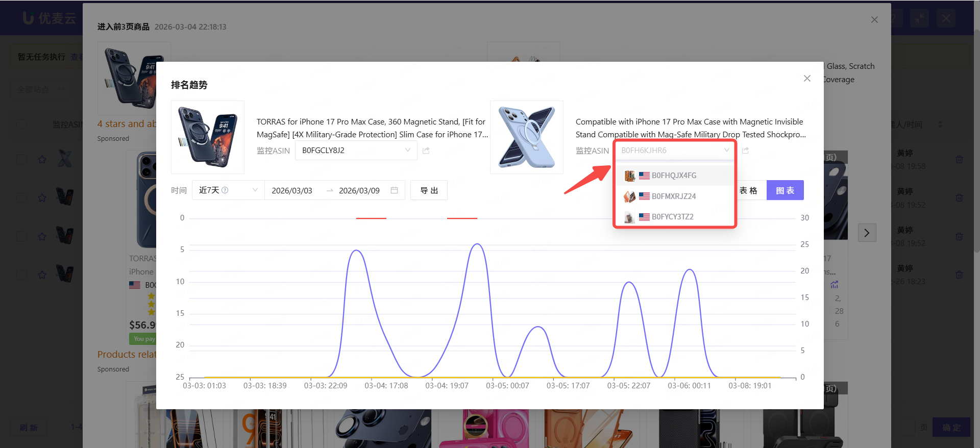The width and height of the screenshot is (980, 448).
Task: Click share icon beside B0FH6KJHR6 dropdown
Action: [x=745, y=151]
